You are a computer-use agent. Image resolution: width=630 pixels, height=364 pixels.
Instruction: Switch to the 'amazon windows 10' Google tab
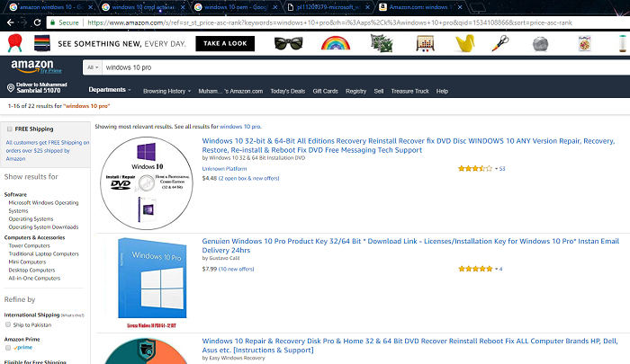point(51,7)
